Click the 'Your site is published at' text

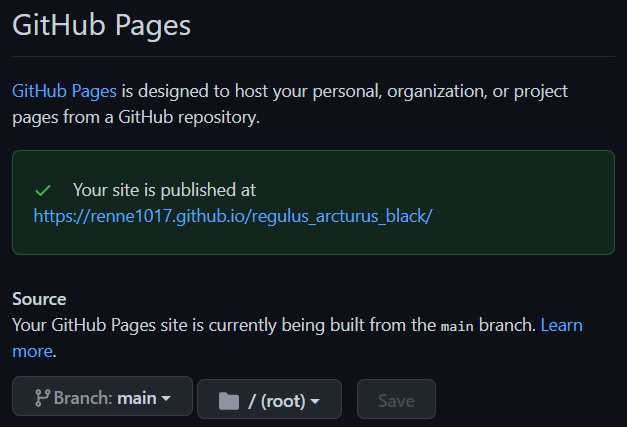(164, 190)
